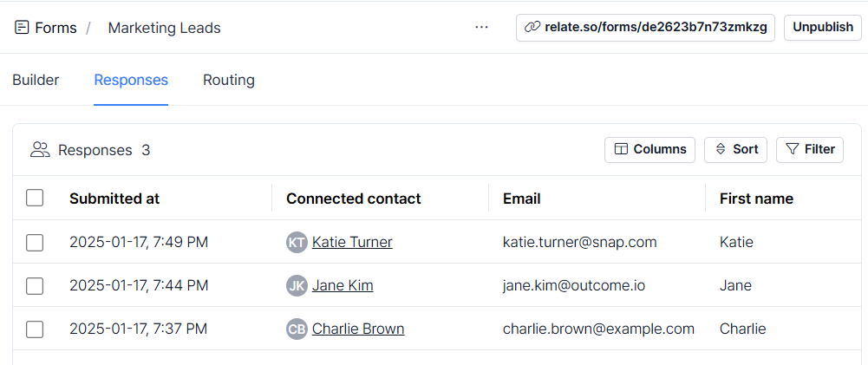Switch to the Routing tab

(229, 81)
